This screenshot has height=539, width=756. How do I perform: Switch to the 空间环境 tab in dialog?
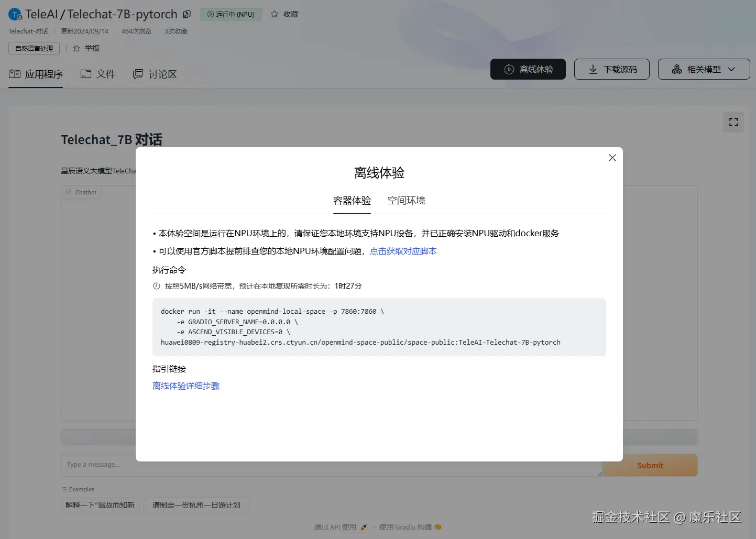(x=407, y=201)
